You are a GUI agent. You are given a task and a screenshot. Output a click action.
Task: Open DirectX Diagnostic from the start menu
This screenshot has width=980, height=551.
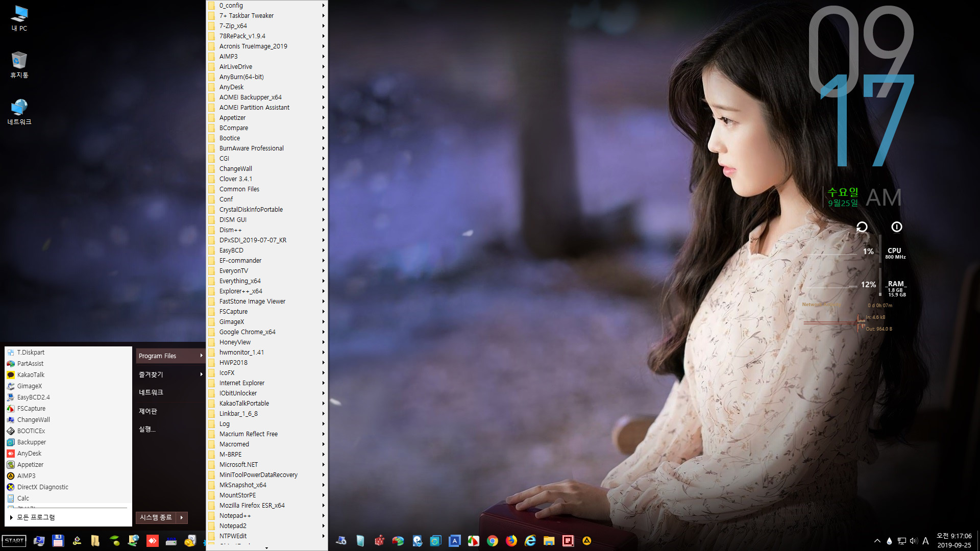point(68,487)
